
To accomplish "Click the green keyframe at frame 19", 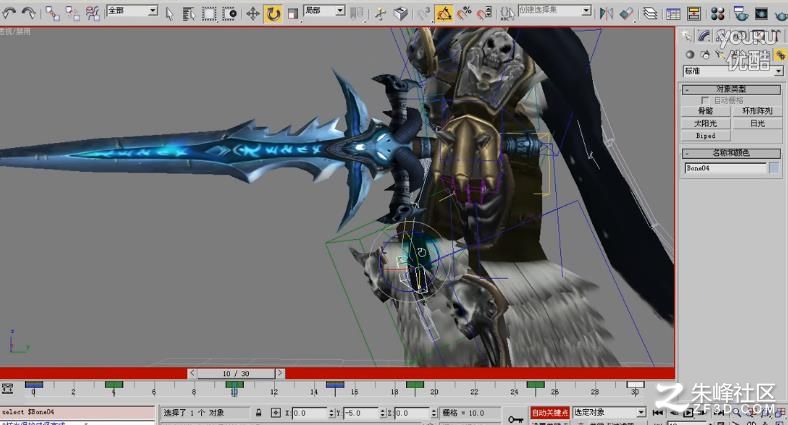I will click(x=415, y=385).
